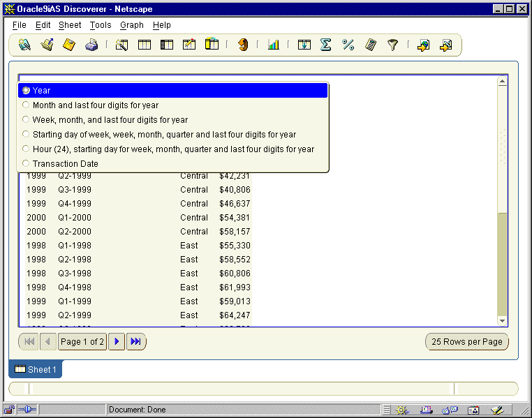Select Week, month, and last four digits option
The width and height of the screenshot is (532, 418).
click(x=172, y=119)
